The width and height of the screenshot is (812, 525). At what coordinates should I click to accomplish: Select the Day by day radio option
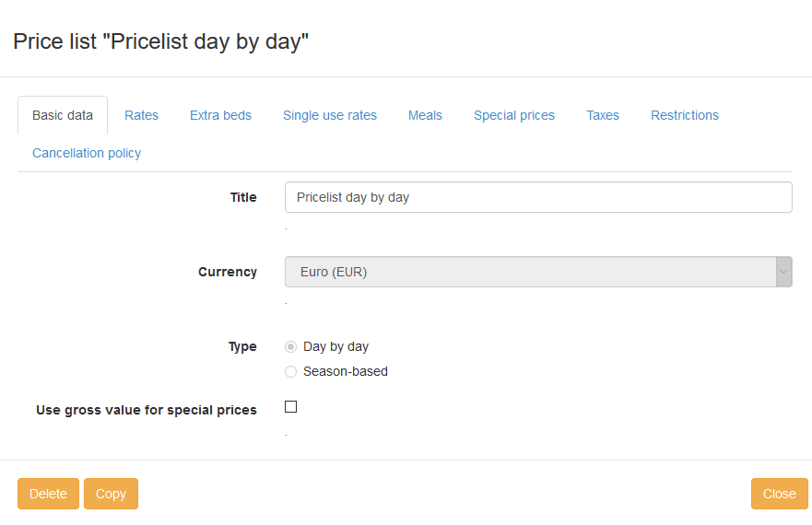click(291, 347)
